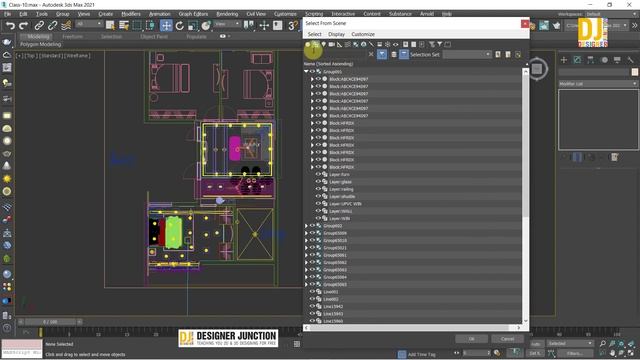Screen dimensions: 640x360
Task: Activate Bind to Space Warp tool
Action: click(66, 26)
